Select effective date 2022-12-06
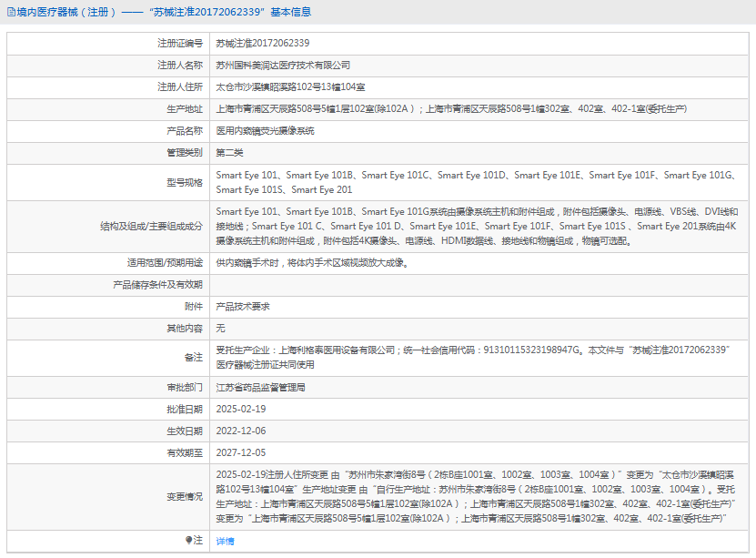This screenshot has height=558, width=756. click(241, 431)
